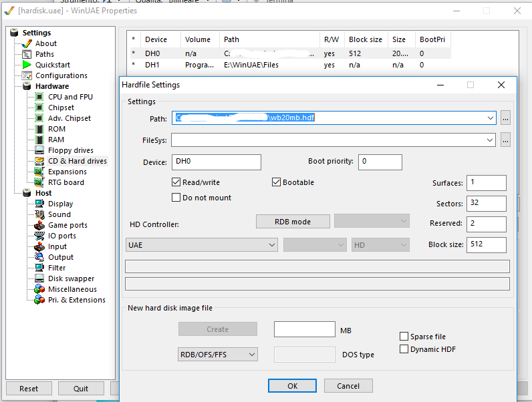Select the Floppy drives page

71,150
